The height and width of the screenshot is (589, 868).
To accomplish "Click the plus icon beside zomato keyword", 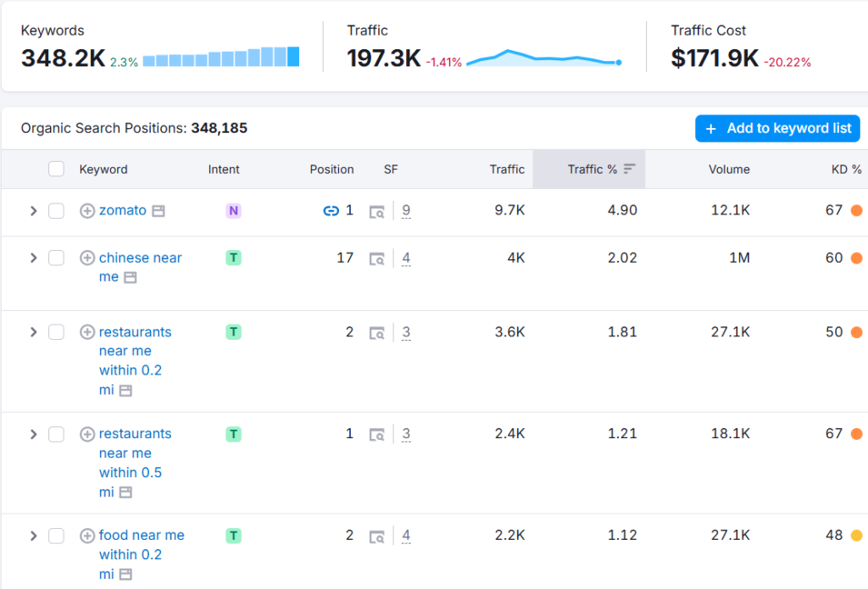I will tap(86, 211).
